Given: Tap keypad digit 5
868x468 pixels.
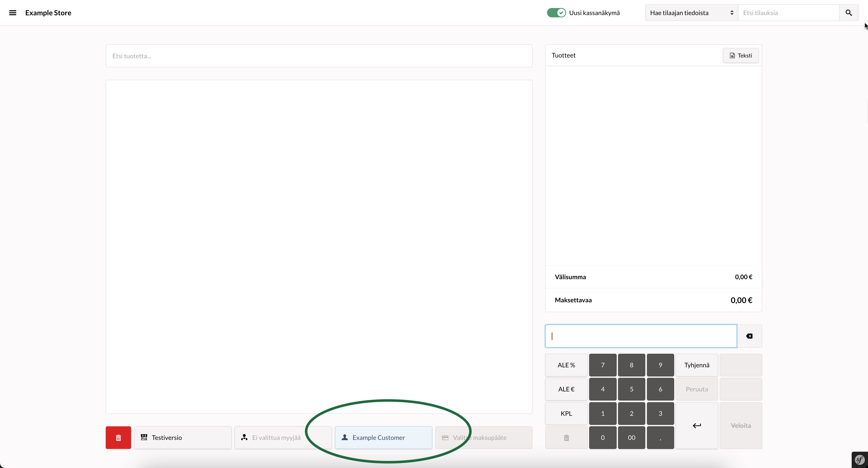Looking at the screenshot, I should coord(631,389).
